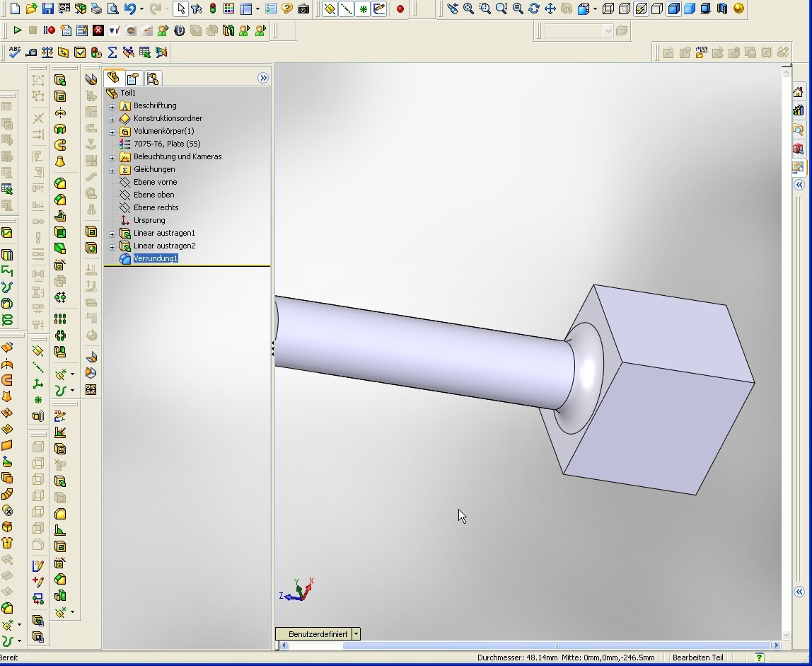Select the 7075-T6, Plate (SS) material
This screenshot has height=666, width=812.
coord(167,144)
